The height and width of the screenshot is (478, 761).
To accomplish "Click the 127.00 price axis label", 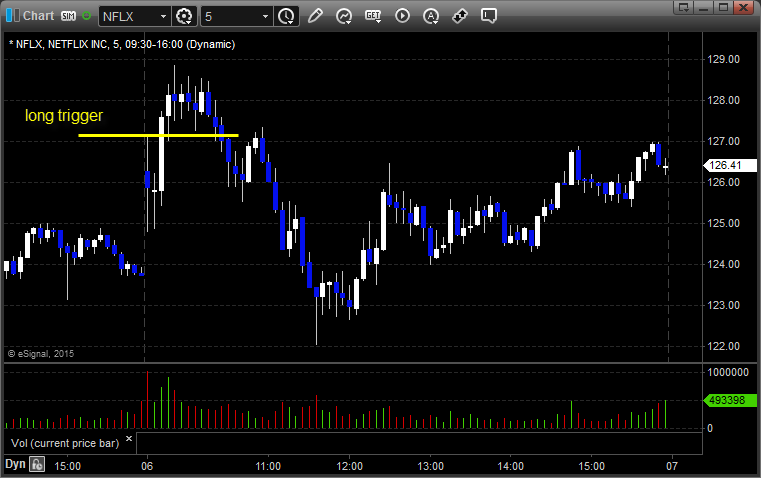I will [x=724, y=141].
